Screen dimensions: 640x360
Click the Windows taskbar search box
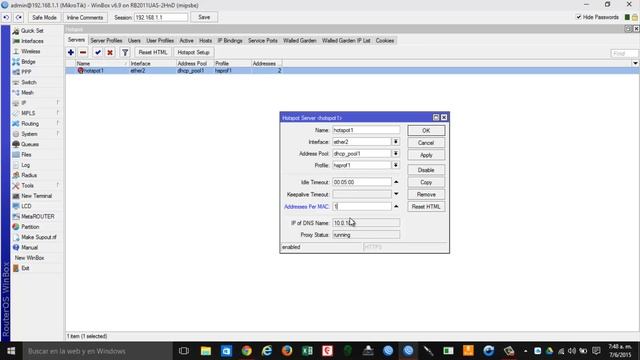(97, 351)
